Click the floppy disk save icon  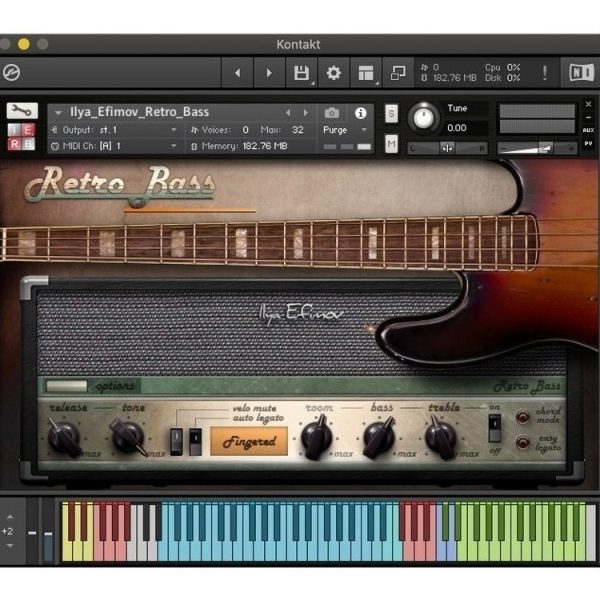pos(301,73)
